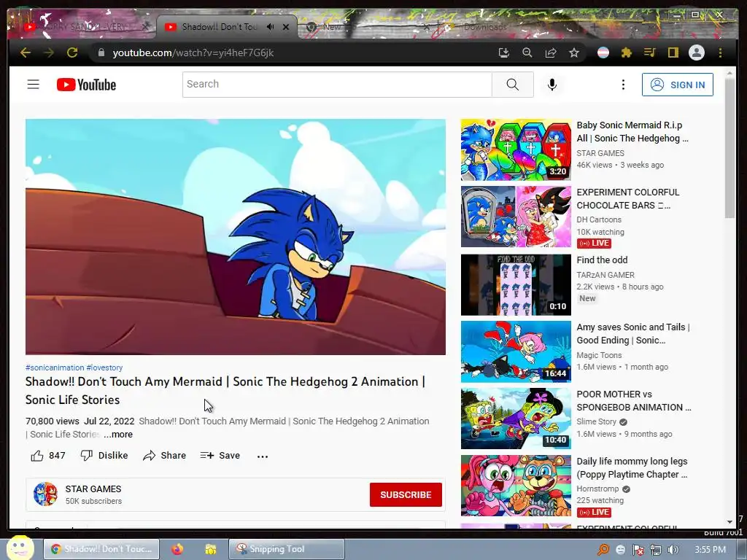
Task: Switch to Snipping Tool in taskbar
Action: [x=286, y=549]
